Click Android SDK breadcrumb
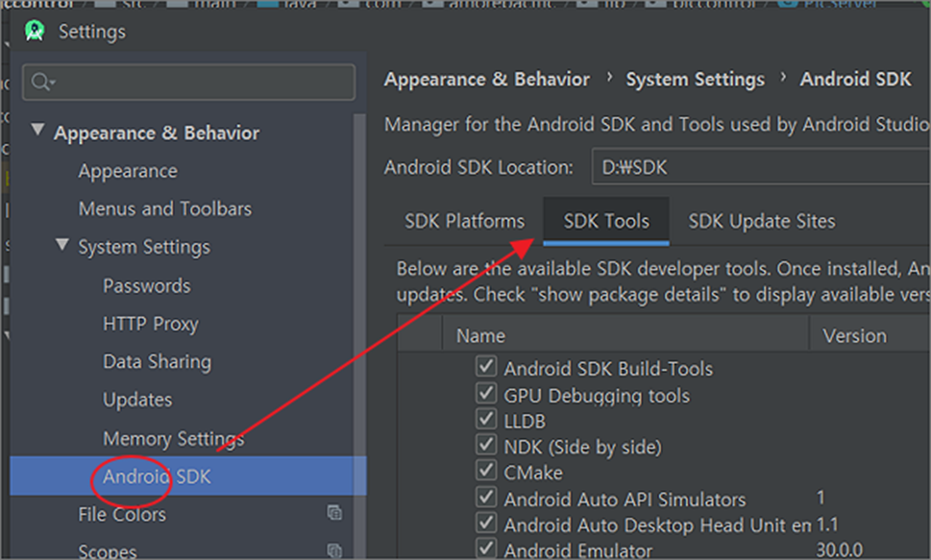 pos(855,79)
